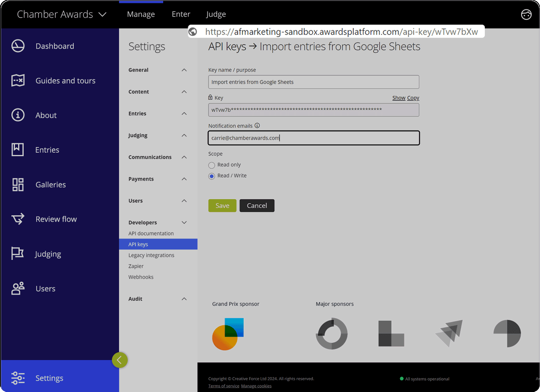Open the Judge section

coord(216,14)
